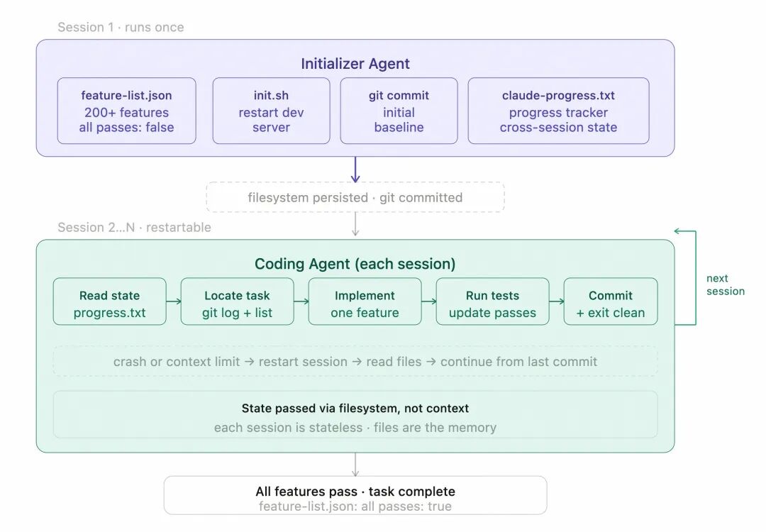
Task: Select the Commit + exit clean step
Action: tap(611, 304)
